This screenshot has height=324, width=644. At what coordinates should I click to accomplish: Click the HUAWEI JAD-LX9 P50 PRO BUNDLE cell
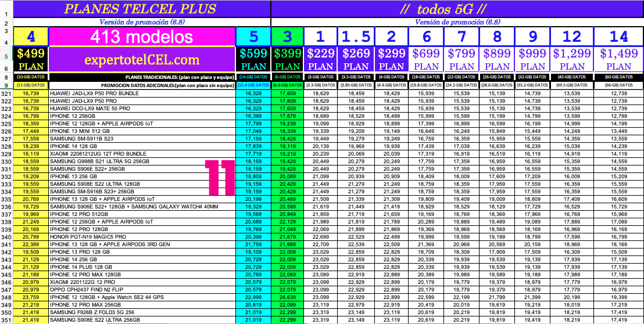pos(142,93)
